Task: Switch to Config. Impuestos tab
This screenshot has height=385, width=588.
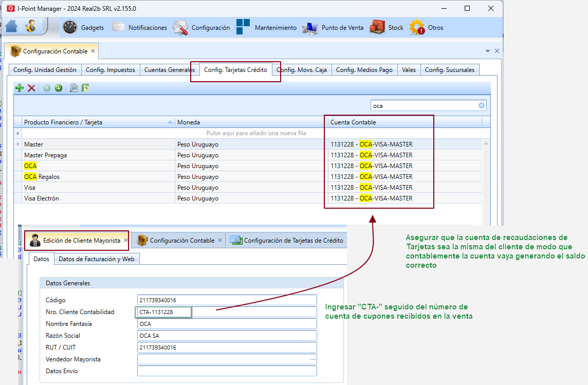Action: pos(110,70)
